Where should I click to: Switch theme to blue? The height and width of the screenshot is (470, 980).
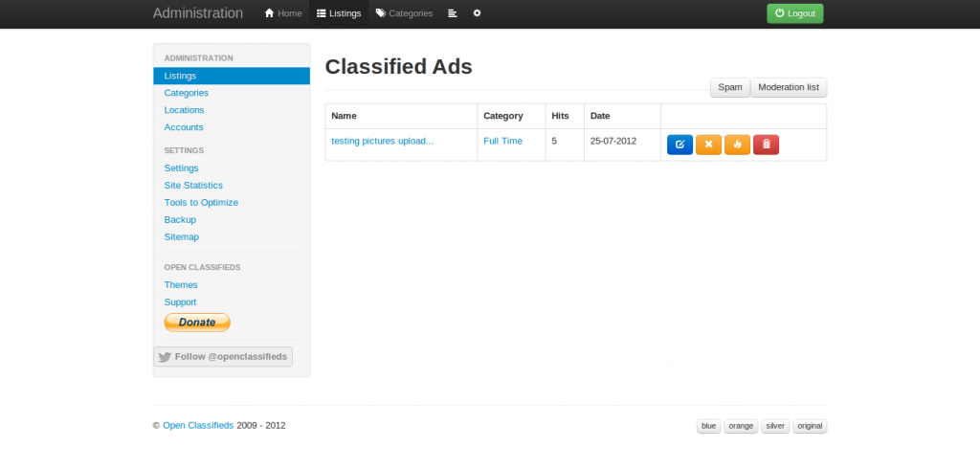709,426
